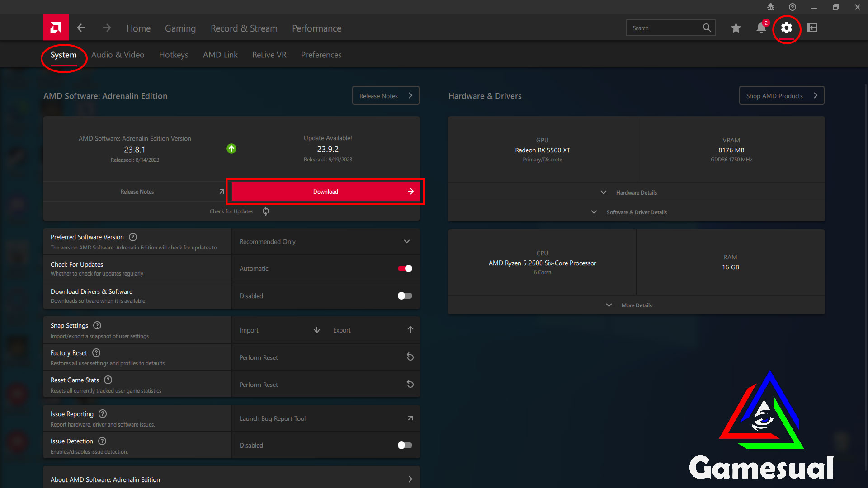
Task: Switch to Hotkeys tab
Action: point(174,55)
